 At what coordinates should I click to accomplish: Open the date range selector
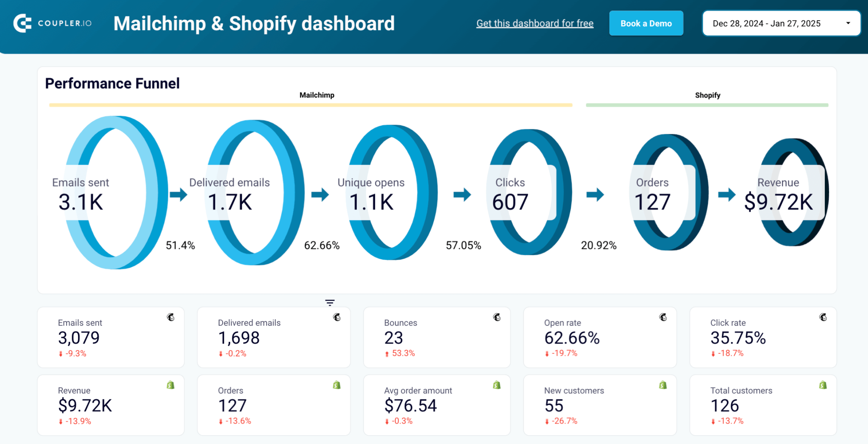coord(781,23)
